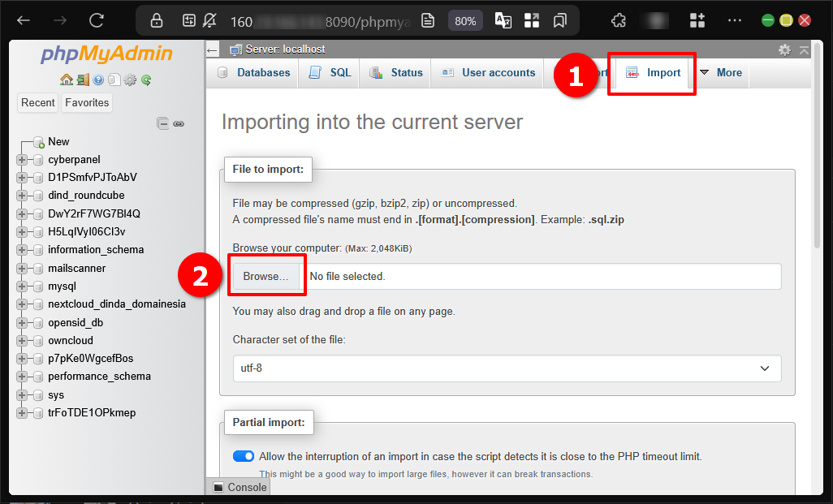This screenshot has width=833, height=504.
Task: Switch to the Databases tab
Action: click(x=254, y=72)
